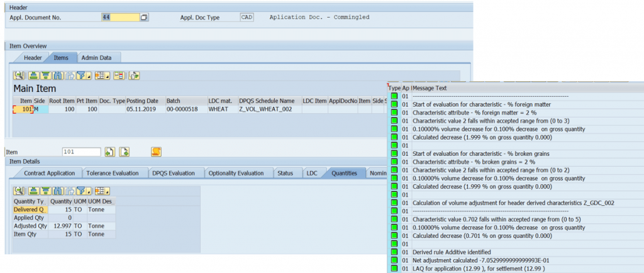The width and height of the screenshot is (644, 273).
Task: Open filter dropdown arrow in Main Item toolbar
Action: 89,75
